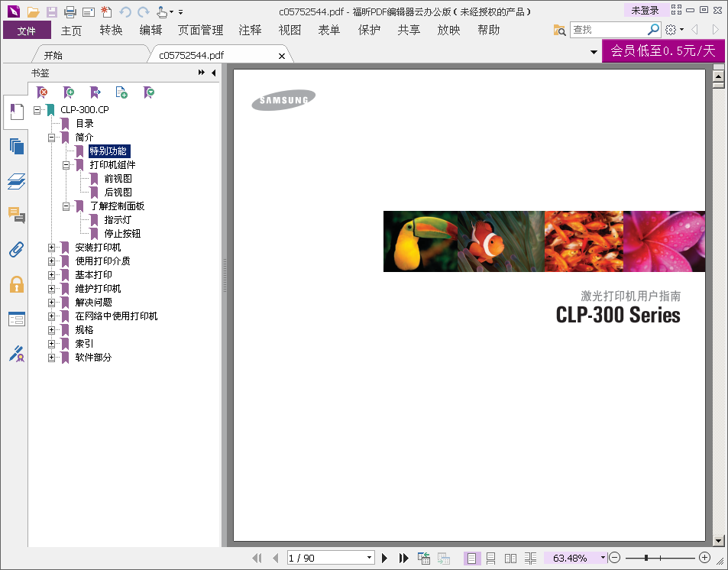Collapse the 打印机组件 bookmark node
The image size is (728, 570).
66,165
